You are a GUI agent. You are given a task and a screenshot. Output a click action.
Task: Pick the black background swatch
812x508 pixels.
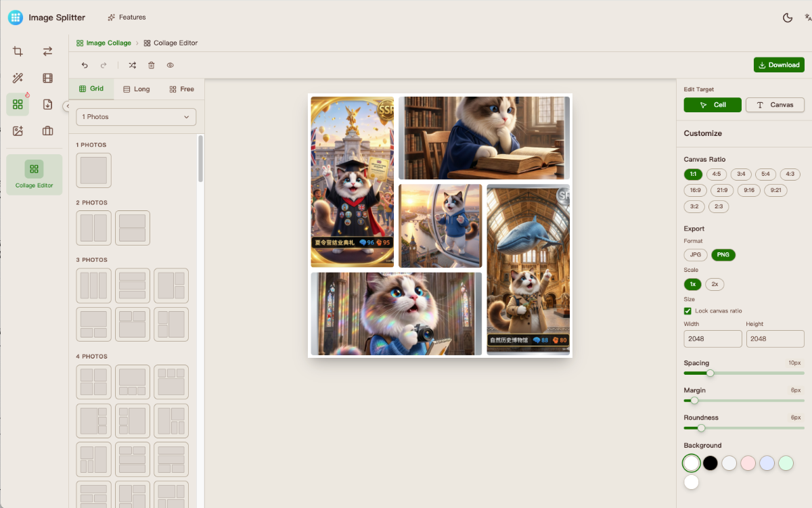[710, 463]
